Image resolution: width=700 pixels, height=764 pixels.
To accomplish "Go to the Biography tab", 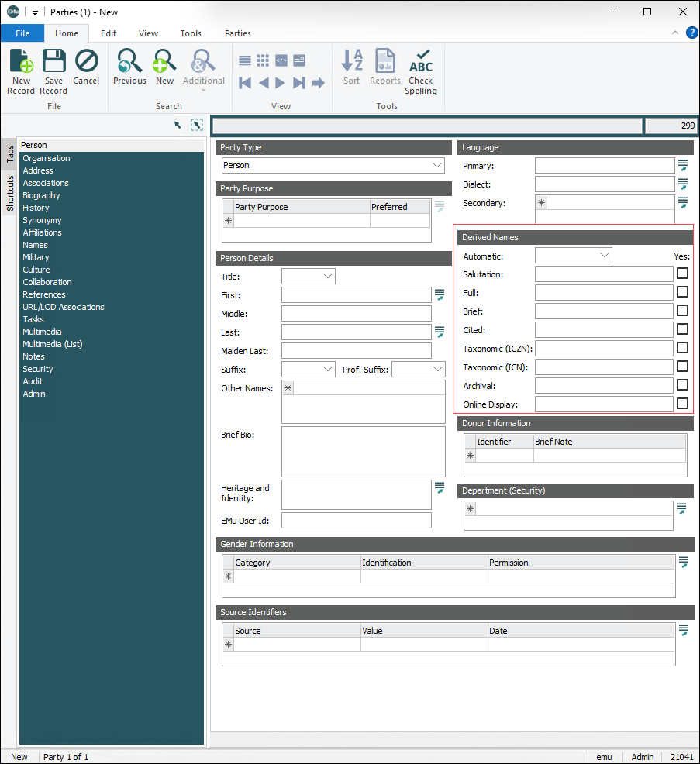I will 41,195.
